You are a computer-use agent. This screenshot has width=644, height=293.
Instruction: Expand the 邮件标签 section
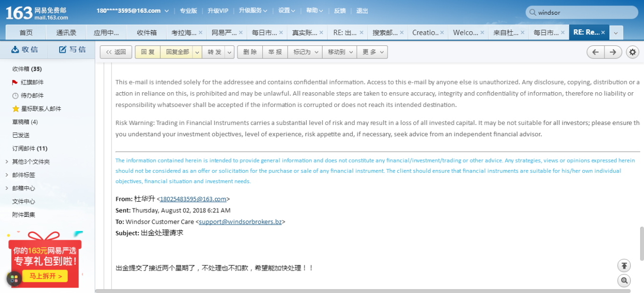coord(6,175)
